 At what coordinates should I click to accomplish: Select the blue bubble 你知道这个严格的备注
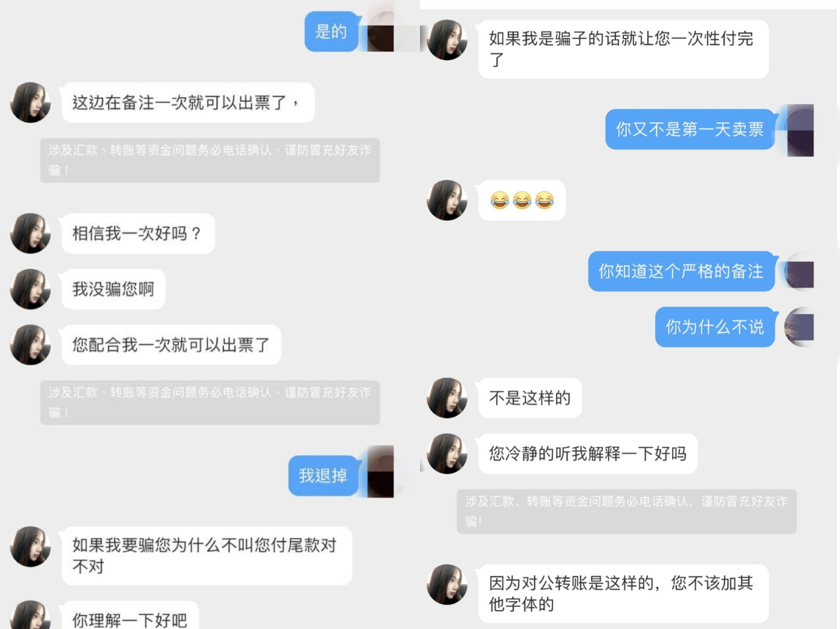681,271
